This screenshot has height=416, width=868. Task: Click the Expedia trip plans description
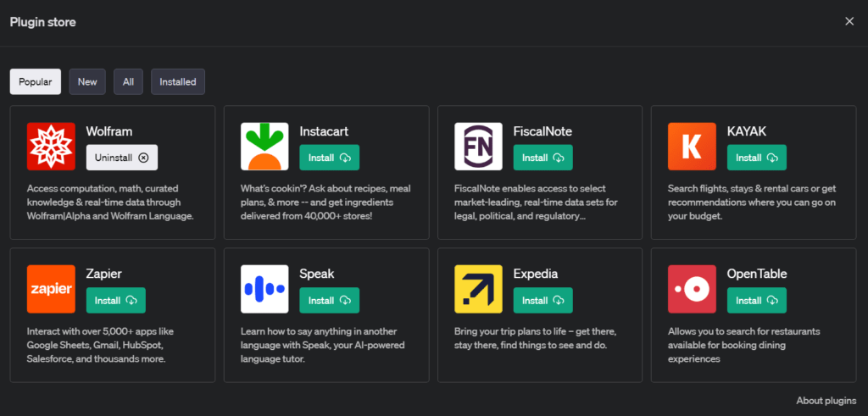(536, 339)
